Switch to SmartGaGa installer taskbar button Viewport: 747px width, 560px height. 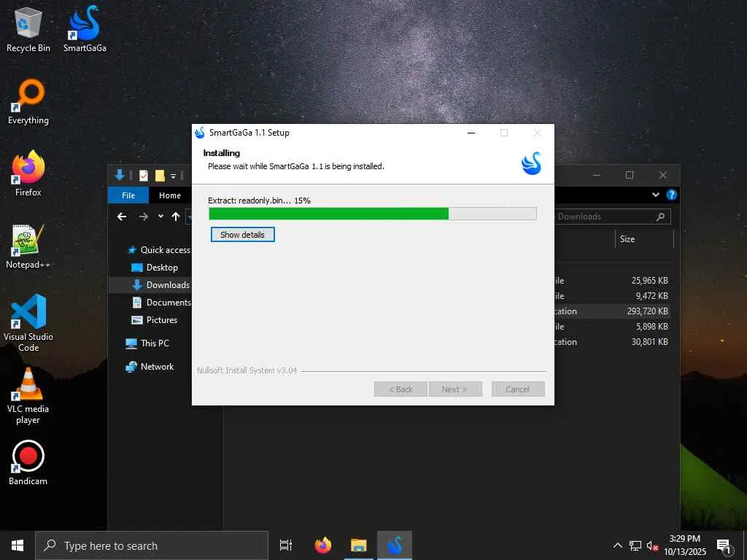(395, 545)
